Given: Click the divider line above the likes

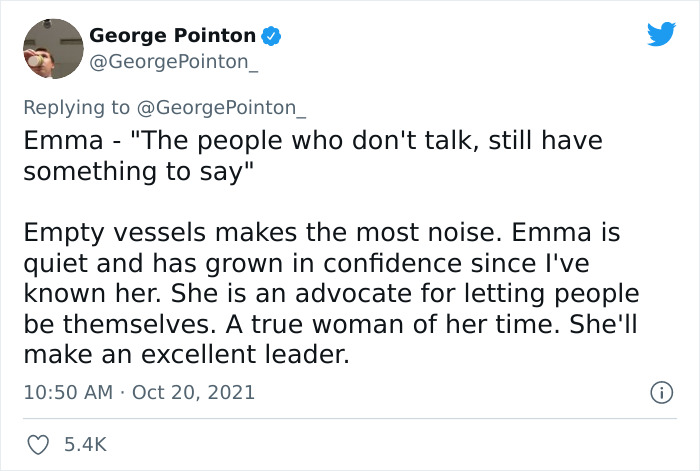Looking at the screenshot, I should tap(350, 419).
